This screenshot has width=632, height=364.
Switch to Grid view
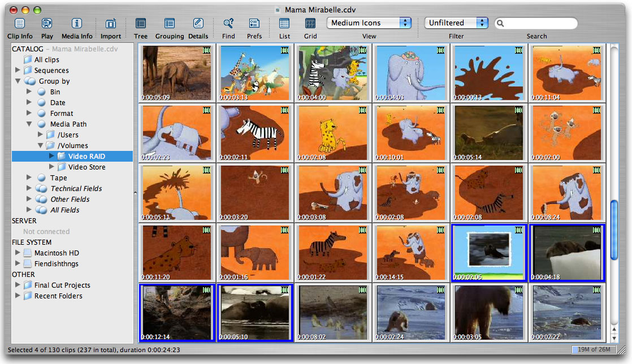[x=310, y=24]
